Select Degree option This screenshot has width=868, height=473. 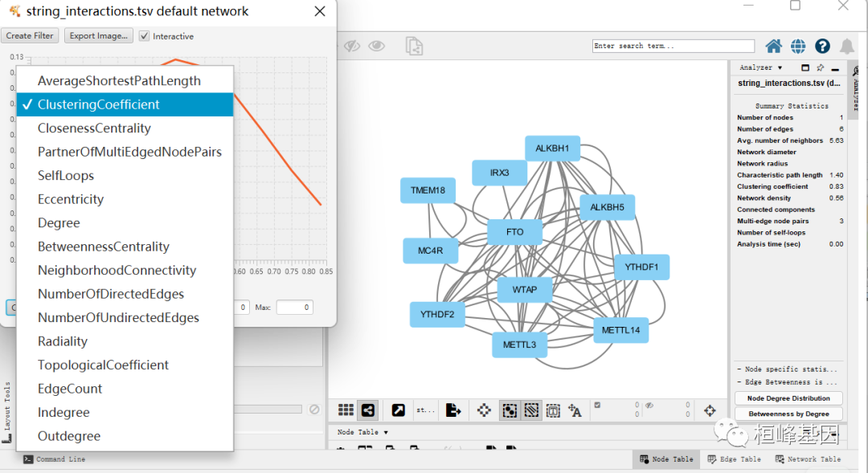(x=125, y=223)
